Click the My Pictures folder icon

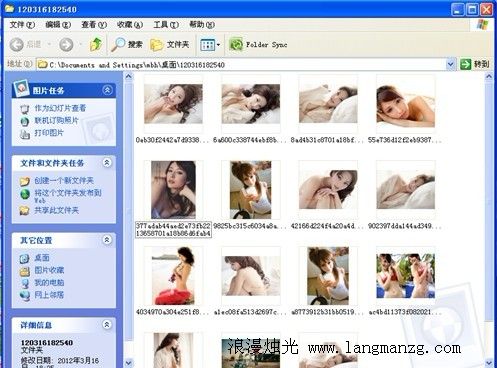coord(25,271)
